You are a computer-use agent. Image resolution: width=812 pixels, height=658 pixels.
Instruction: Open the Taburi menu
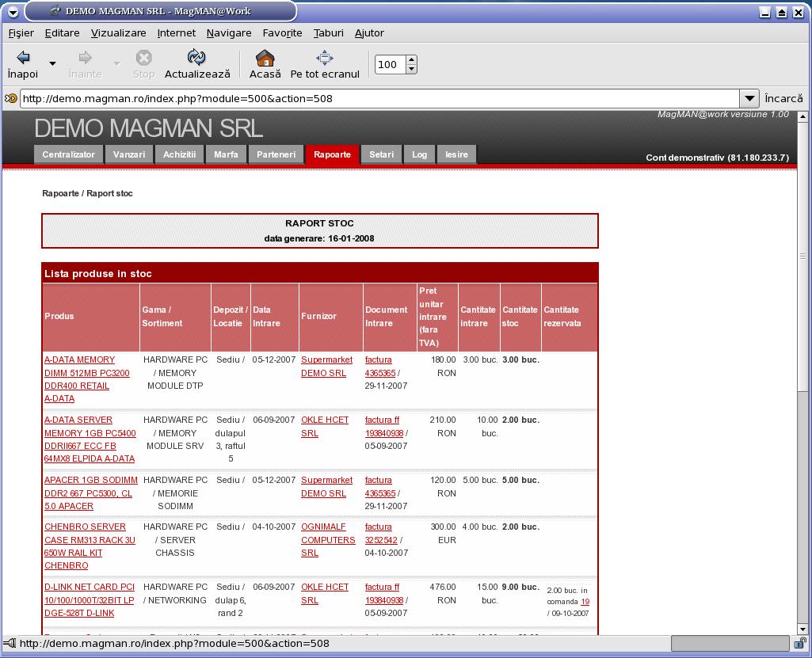(328, 33)
